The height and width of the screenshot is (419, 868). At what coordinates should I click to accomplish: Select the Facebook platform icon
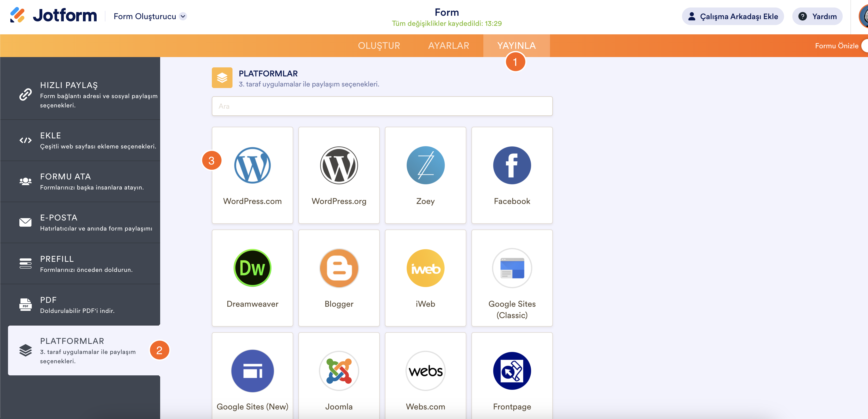coord(512,165)
